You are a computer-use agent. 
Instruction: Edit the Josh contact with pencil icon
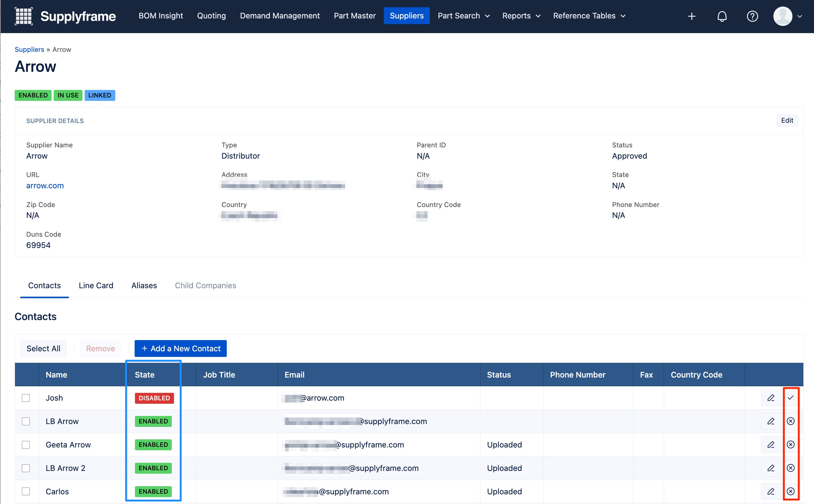click(771, 398)
